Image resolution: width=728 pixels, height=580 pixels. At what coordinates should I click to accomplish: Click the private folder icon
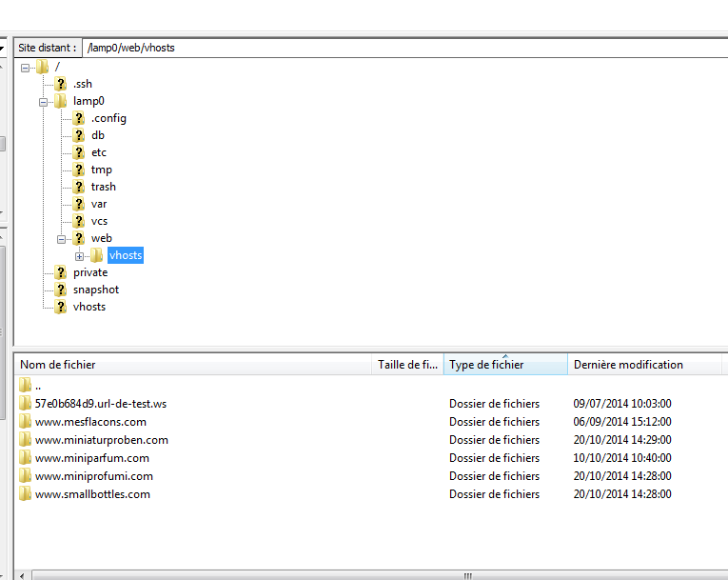60,272
